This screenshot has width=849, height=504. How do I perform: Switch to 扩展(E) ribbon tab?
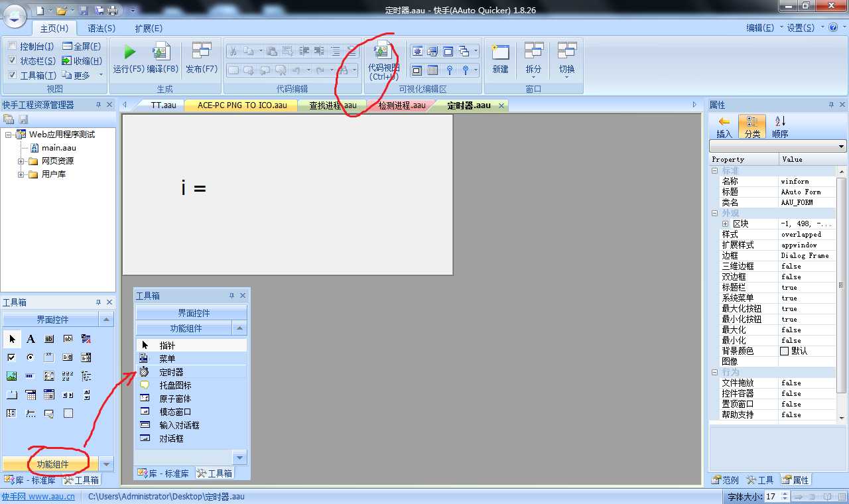tap(149, 29)
